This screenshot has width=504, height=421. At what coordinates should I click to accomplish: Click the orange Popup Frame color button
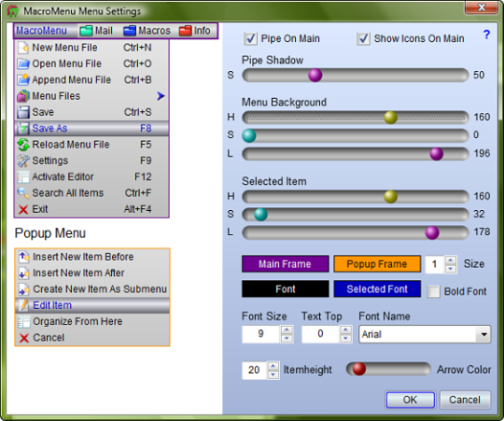(377, 264)
